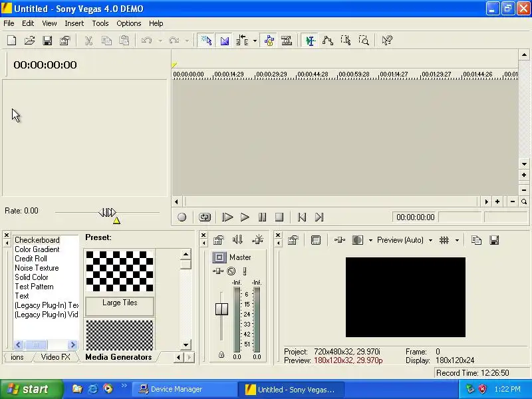The height and width of the screenshot is (399, 532).
Task: Open Master FX button
Action: pos(218,271)
